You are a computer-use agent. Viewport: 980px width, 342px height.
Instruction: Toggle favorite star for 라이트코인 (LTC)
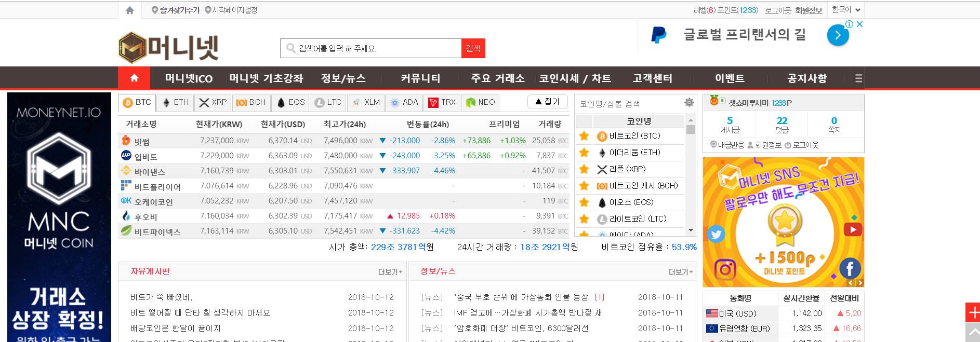tap(584, 219)
